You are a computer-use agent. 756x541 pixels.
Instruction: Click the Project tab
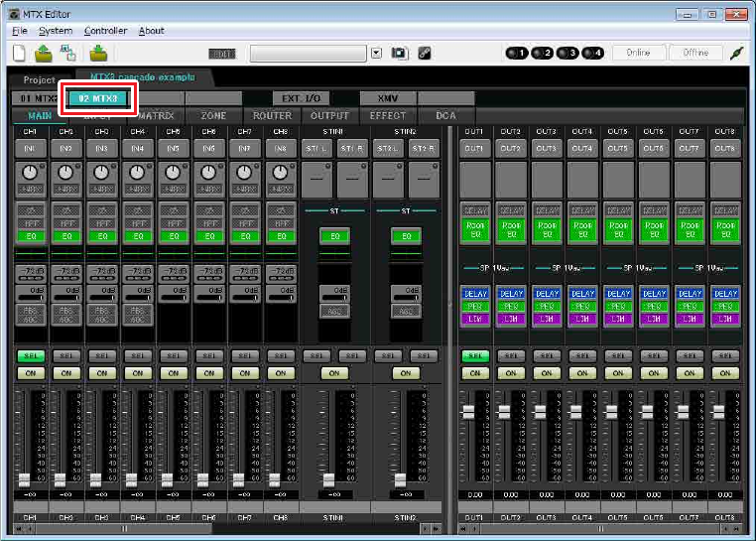[39, 80]
